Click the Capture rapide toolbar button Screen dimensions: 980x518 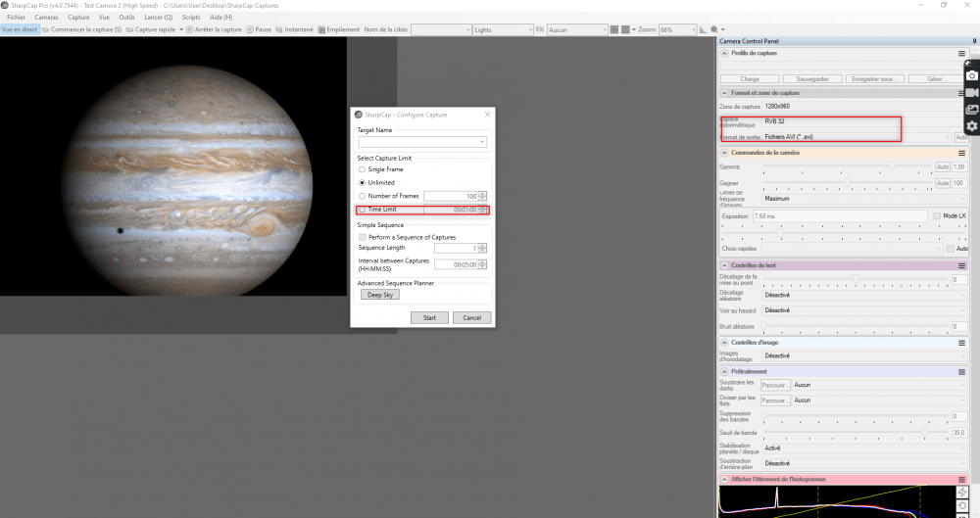pyautogui.click(x=151, y=29)
